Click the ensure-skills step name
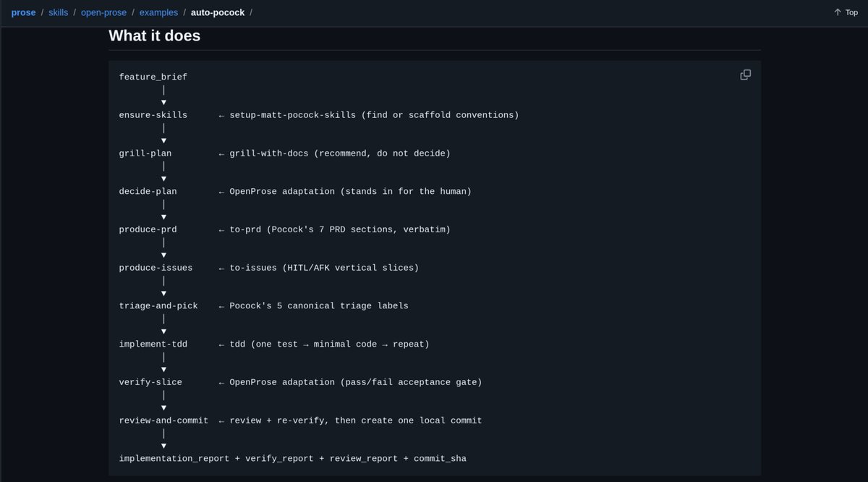This screenshot has height=482, width=868. point(153,115)
